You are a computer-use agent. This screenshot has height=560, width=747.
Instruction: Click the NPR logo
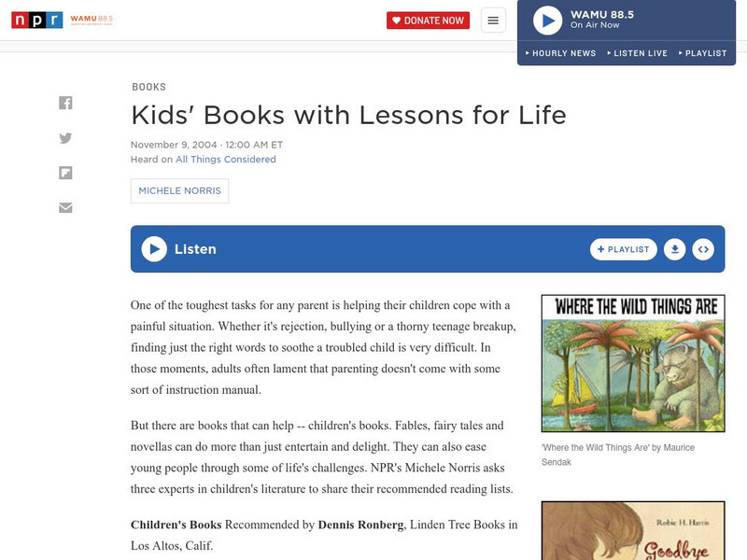point(37,21)
